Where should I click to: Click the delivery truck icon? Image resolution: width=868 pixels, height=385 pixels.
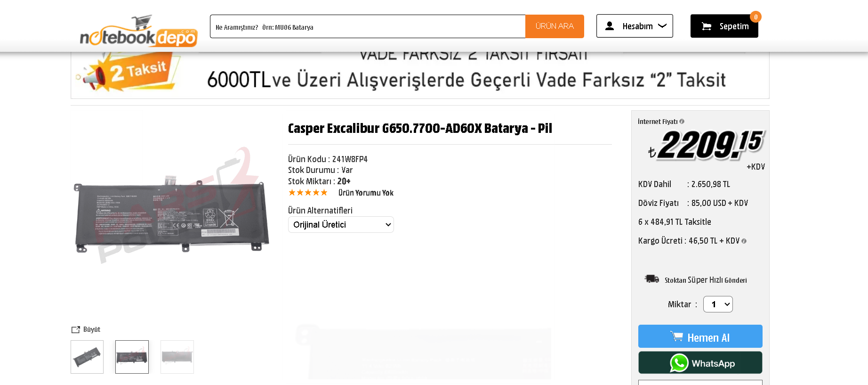[652, 279]
